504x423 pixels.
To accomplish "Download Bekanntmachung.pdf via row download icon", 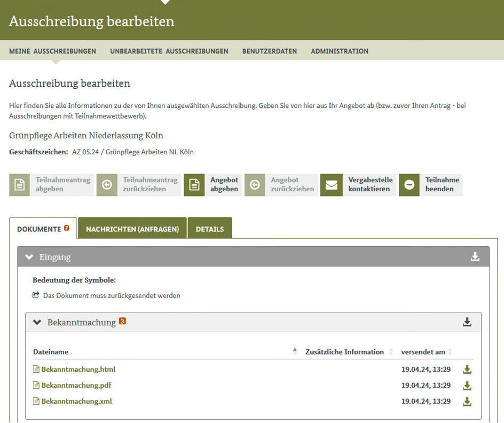I will (x=467, y=386).
